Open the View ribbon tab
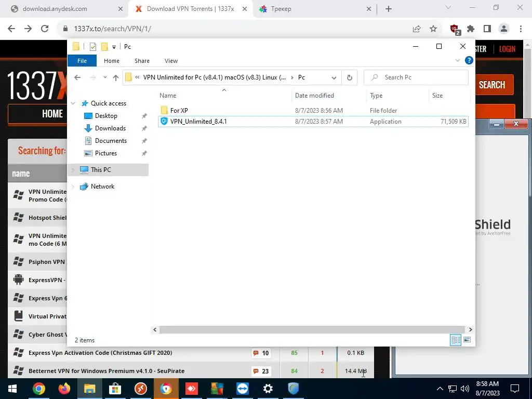Viewport: 532px width, 399px height. point(171,61)
